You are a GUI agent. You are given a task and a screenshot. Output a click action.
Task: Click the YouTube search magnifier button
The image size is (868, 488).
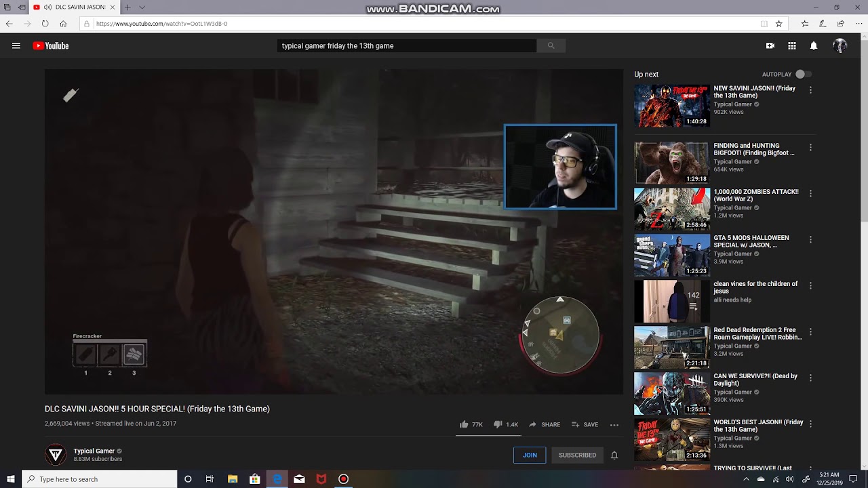pyautogui.click(x=551, y=45)
